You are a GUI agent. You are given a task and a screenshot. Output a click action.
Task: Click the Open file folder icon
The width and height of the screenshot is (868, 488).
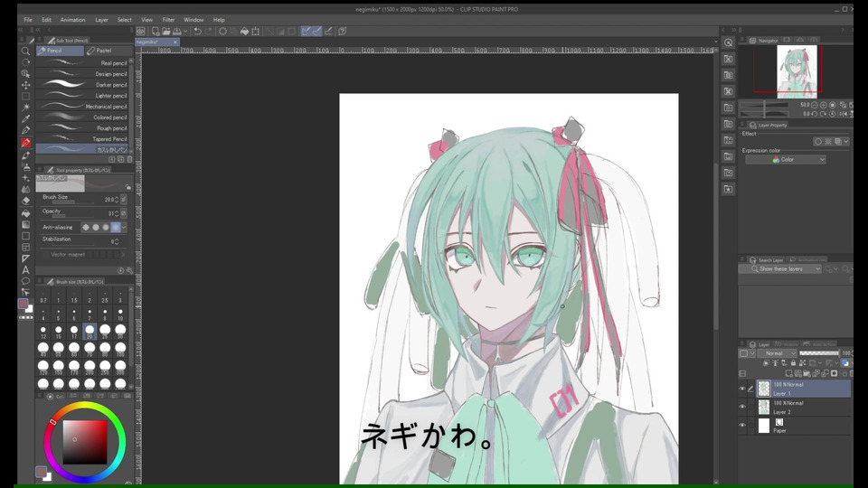tap(166, 32)
